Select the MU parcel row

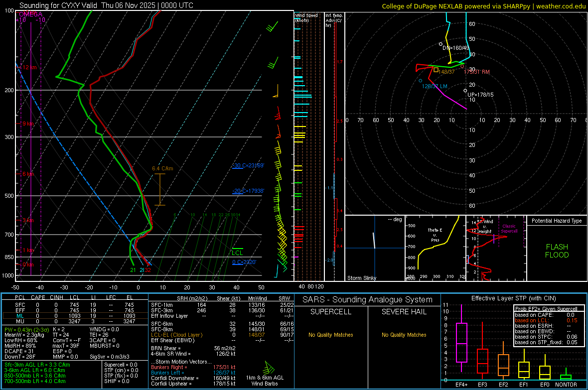click(x=75, y=321)
